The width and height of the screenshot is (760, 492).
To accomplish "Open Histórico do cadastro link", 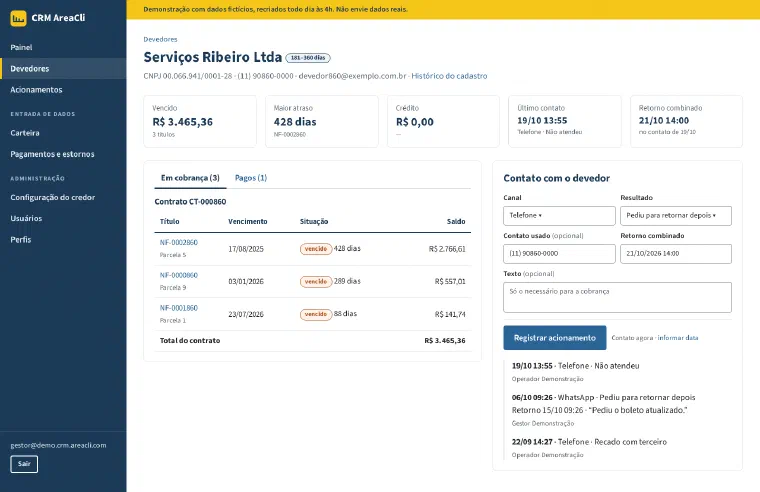I will (x=449, y=76).
